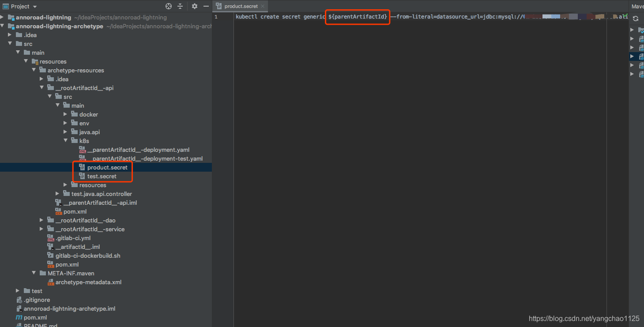Collapse all in Project panel
The height and width of the screenshot is (327, 644).
pyautogui.click(x=180, y=6)
